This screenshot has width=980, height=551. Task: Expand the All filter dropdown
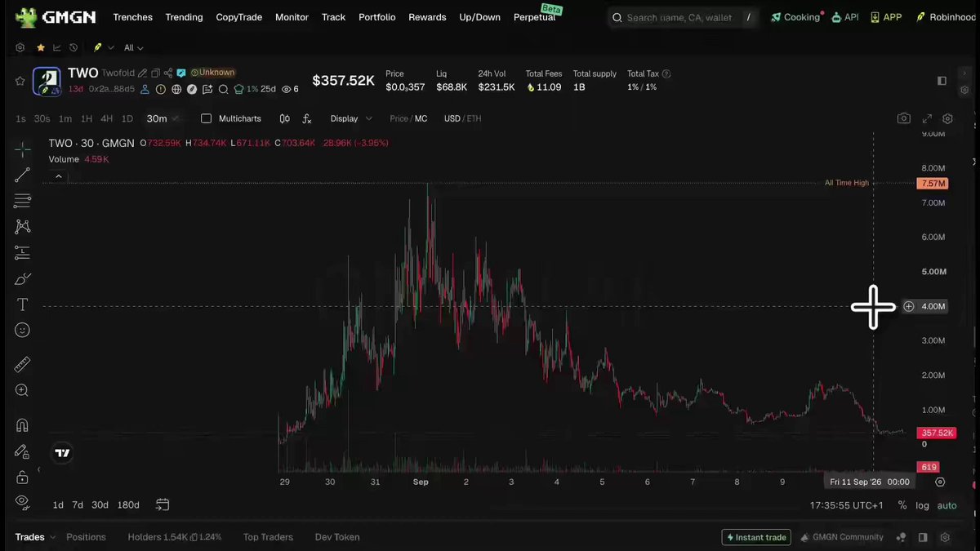pyautogui.click(x=134, y=48)
